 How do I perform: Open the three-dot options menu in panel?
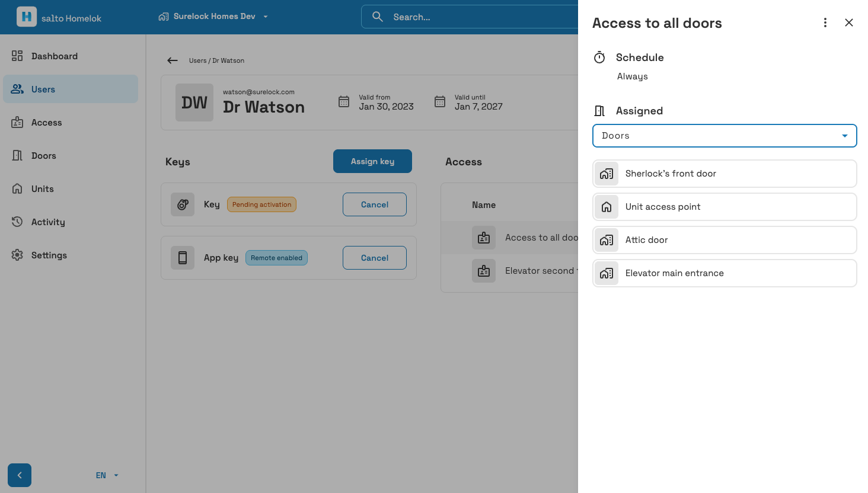tap(825, 23)
